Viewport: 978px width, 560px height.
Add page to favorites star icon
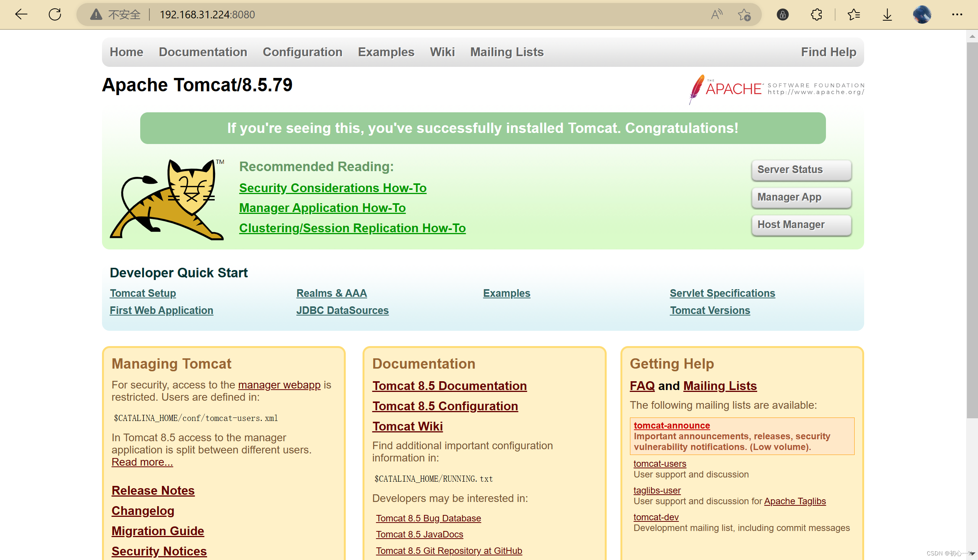click(x=744, y=15)
